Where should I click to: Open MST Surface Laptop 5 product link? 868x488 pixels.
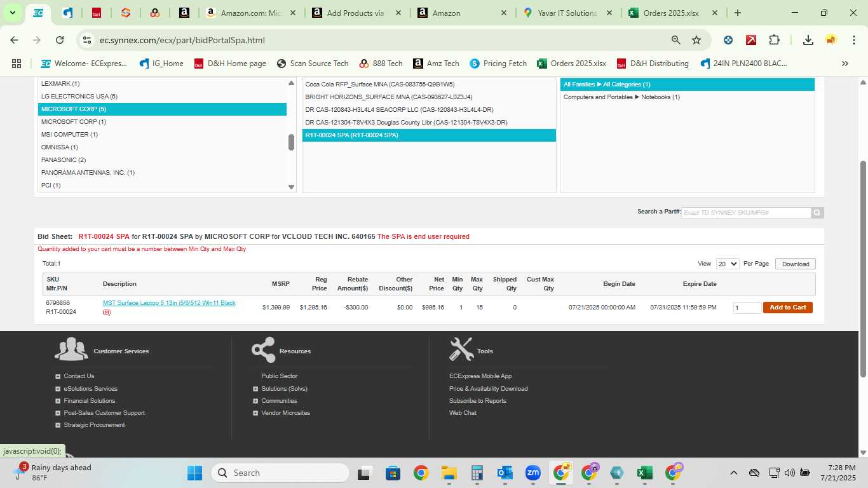[169, 303]
